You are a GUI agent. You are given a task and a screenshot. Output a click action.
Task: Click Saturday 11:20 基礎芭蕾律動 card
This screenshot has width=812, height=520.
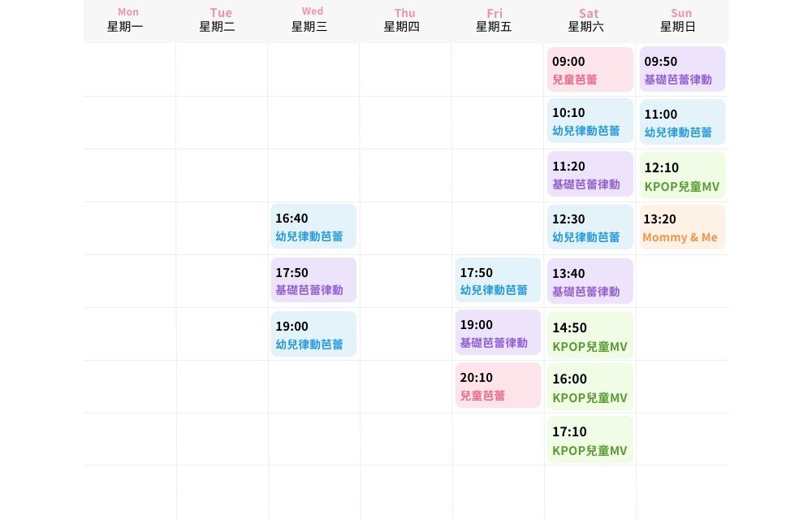click(590, 175)
